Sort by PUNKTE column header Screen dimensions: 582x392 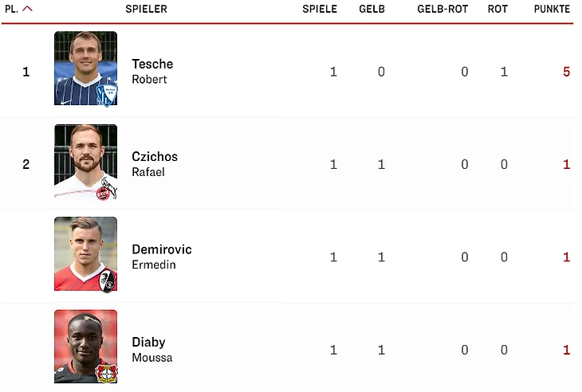[552, 10]
